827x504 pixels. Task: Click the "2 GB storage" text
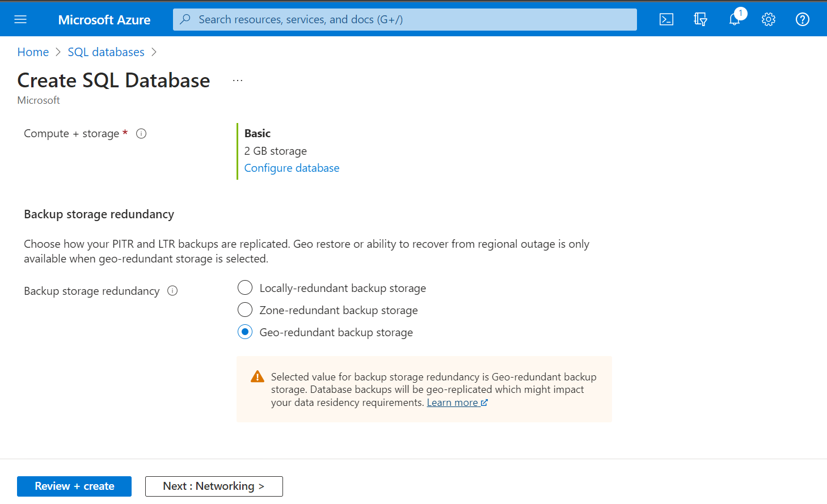[x=276, y=151]
